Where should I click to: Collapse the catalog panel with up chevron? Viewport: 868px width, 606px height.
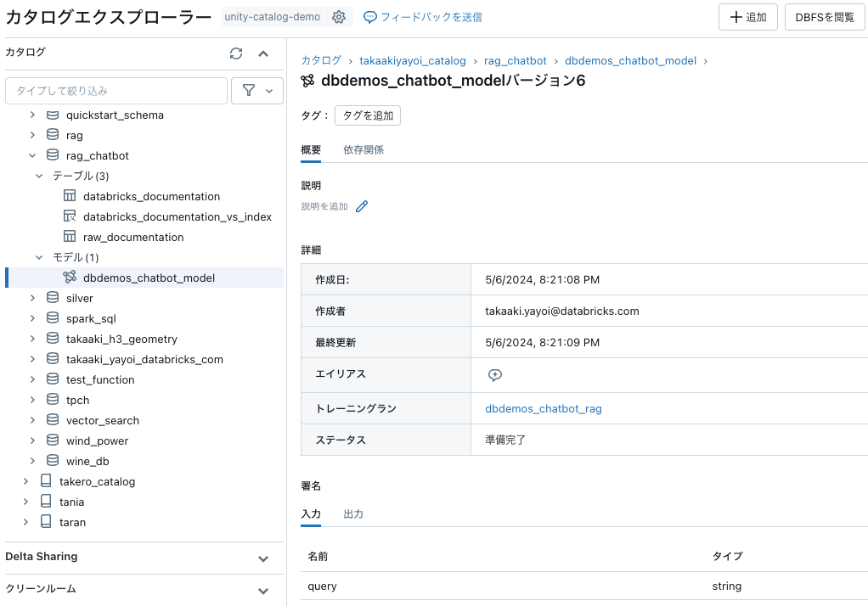point(263,53)
